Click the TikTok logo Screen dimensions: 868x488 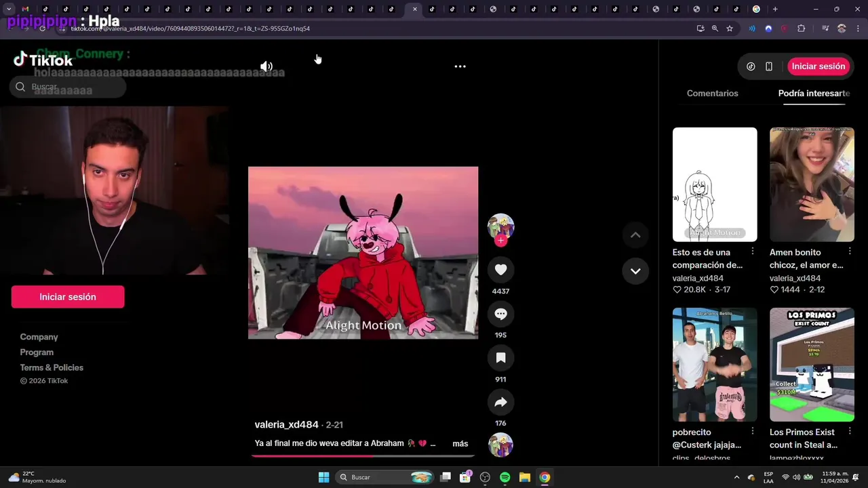pyautogui.click(x=43, y=60)
